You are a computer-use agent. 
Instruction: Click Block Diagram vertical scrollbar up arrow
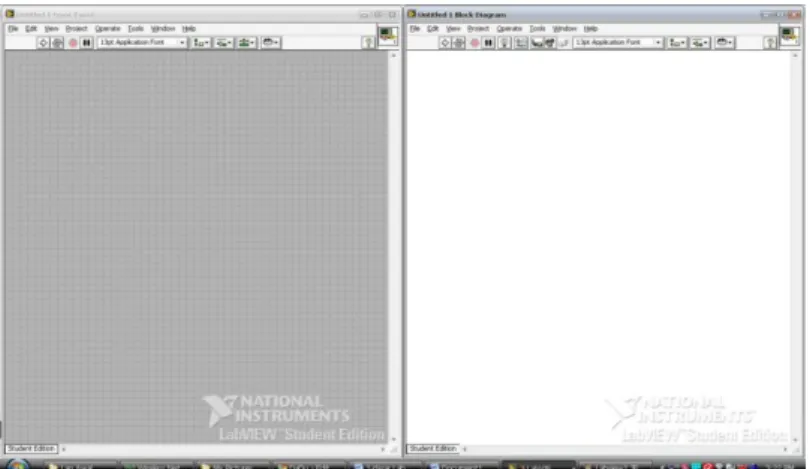tap(795, 55)
